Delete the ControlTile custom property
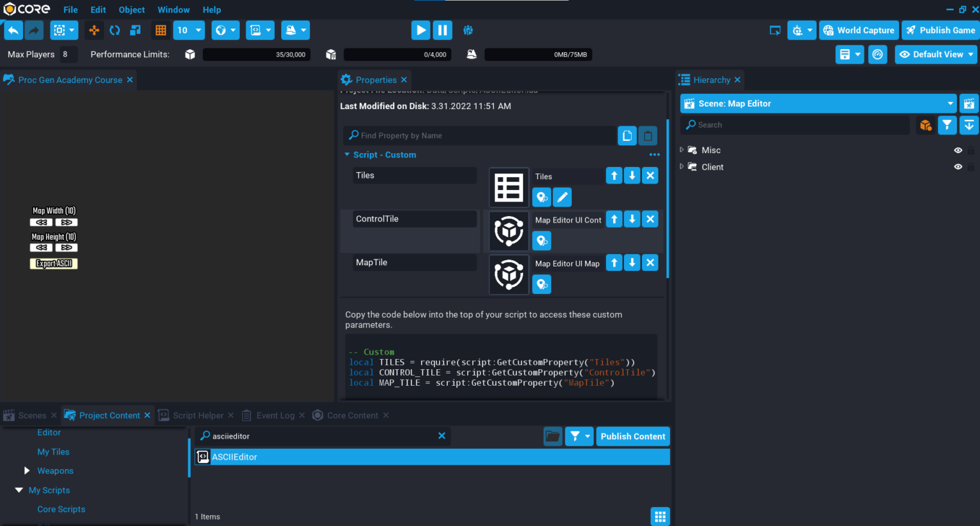The image size is (980, 526). [650, 219]
